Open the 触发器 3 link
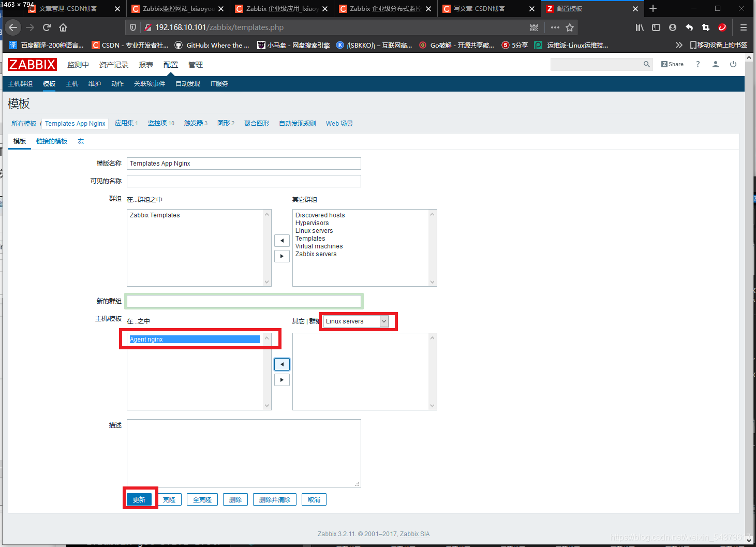 pos(196,123)
